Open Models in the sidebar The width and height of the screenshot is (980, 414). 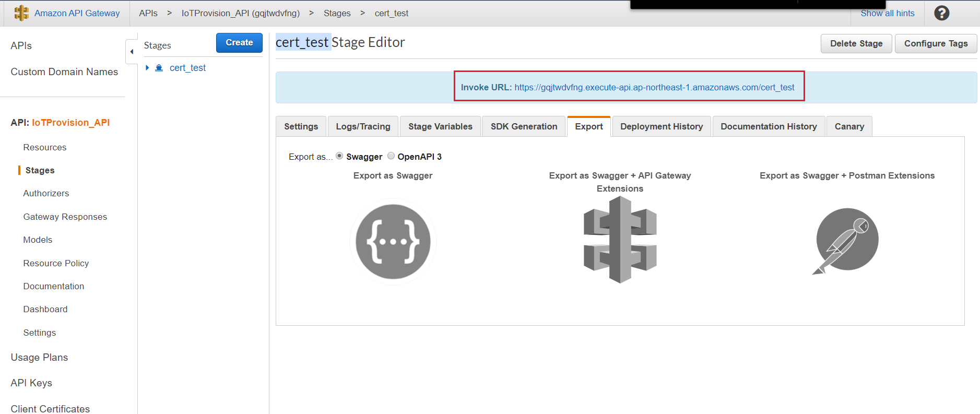point(38,240)
